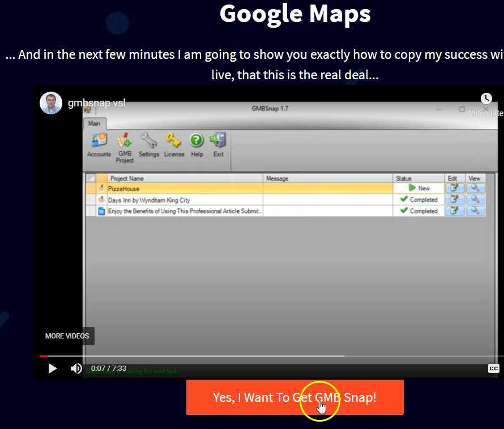Click the Google Maps heading text
This screenshot has height=429, width=504.
(295, 14)
